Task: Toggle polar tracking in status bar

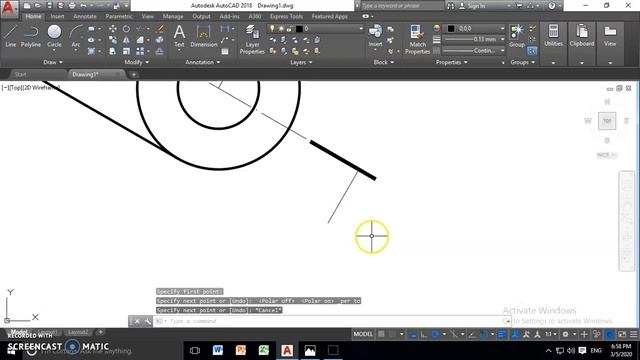Action: point(435,334)
